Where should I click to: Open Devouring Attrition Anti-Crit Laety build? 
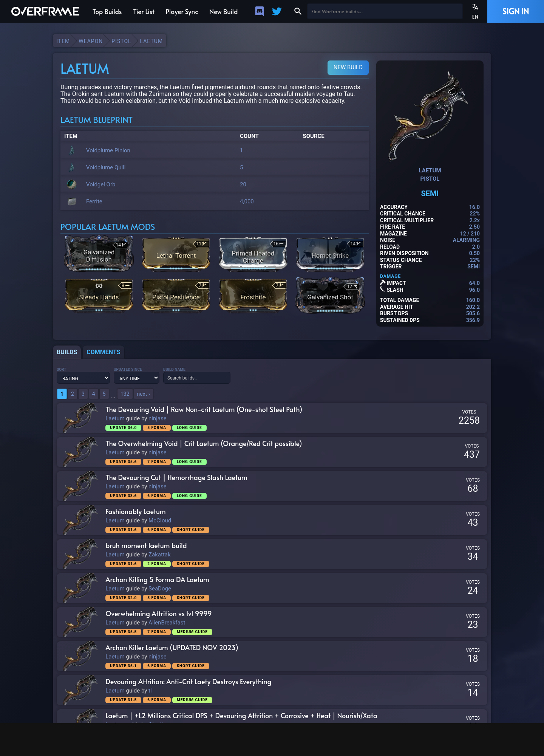pyautogui.click(x=189, y=682)
